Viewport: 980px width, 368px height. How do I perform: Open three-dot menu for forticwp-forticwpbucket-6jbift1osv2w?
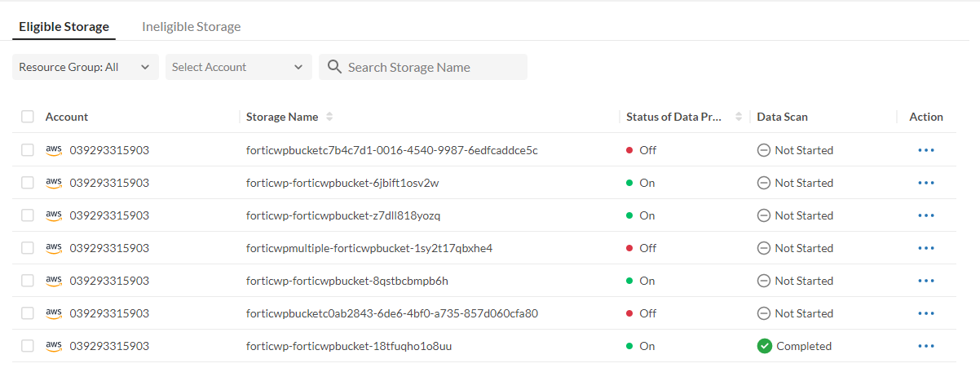[x=925, y=183]
